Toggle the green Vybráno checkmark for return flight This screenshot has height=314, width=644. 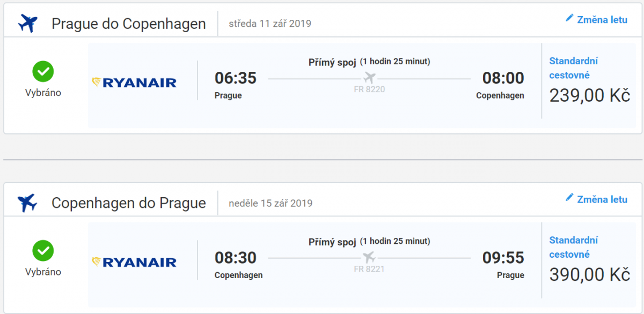(x=43, y=251)
